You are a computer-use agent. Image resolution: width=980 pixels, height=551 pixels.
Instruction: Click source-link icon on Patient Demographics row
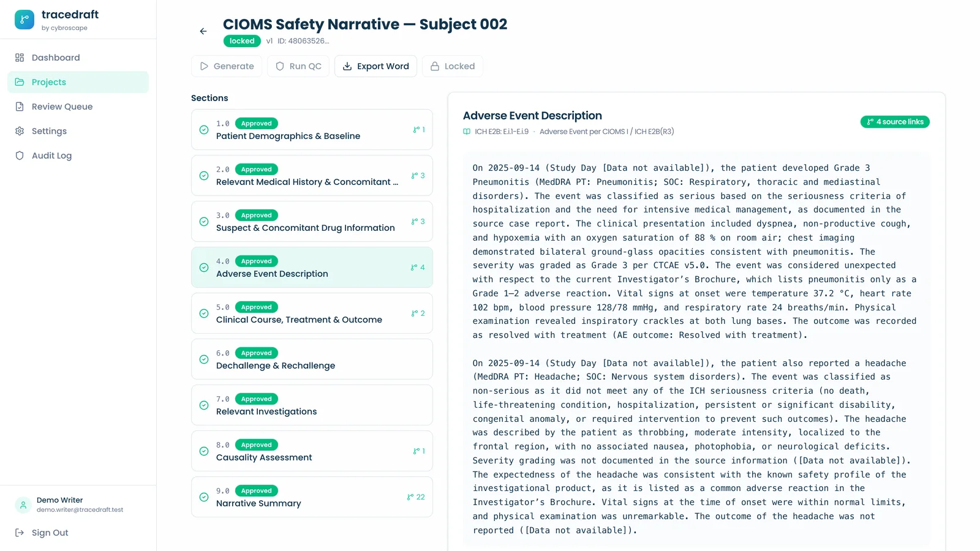pos(417,130)
